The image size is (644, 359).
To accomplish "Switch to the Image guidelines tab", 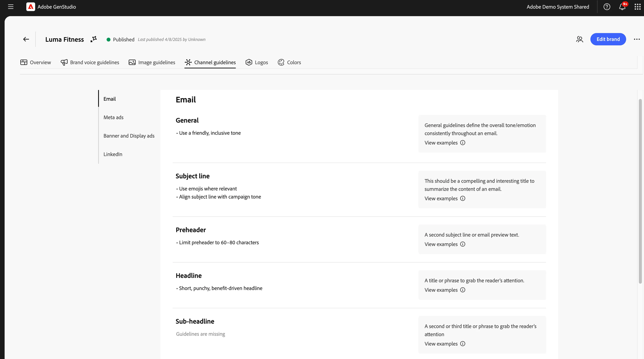I will [152, 62].
